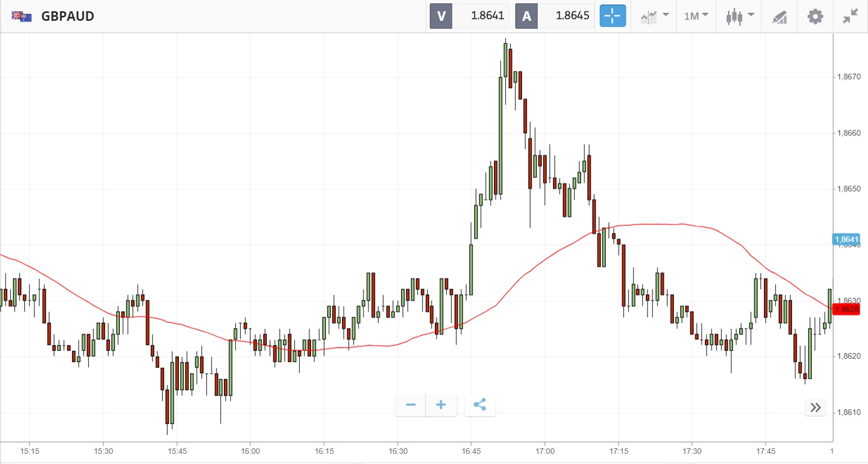Screen dimensions: 868x464
Task: Click the Australia/UK flag pair icon
Action: point(22,16)
